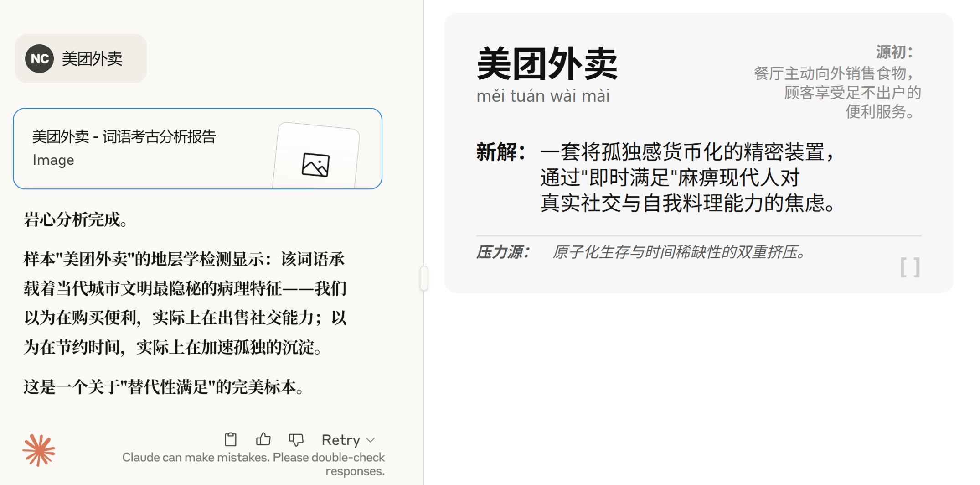Copy the response with the clipboard icon

coord(231,439)
